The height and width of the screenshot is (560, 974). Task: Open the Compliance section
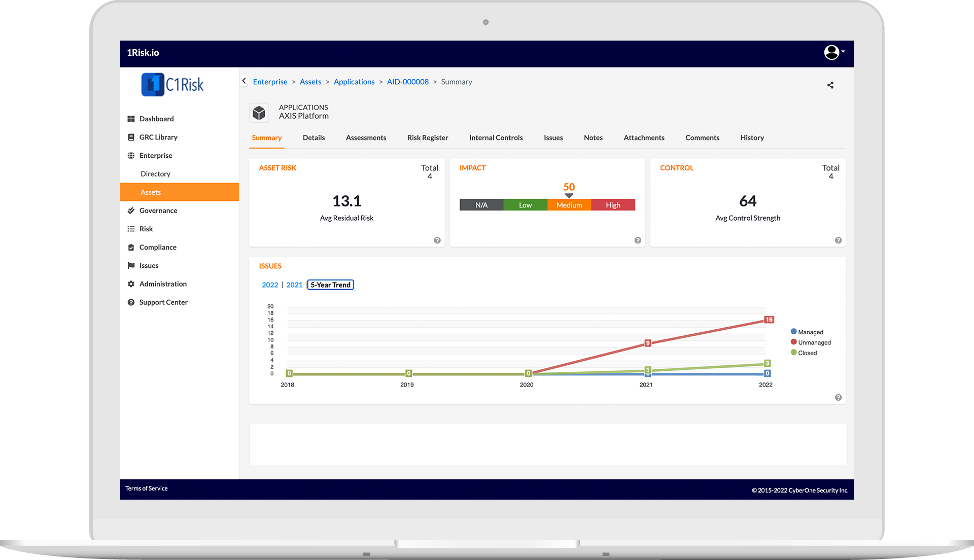tap(158, 247)
